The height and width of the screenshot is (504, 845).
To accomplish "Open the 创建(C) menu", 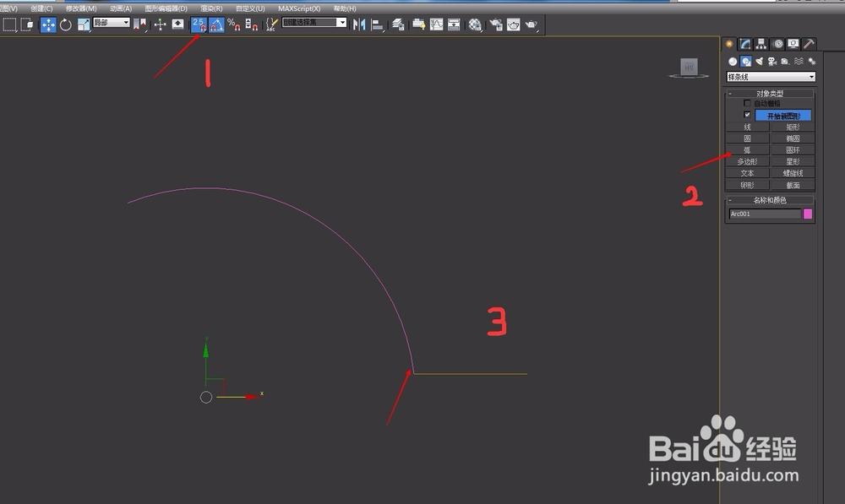I will point(41,8).
